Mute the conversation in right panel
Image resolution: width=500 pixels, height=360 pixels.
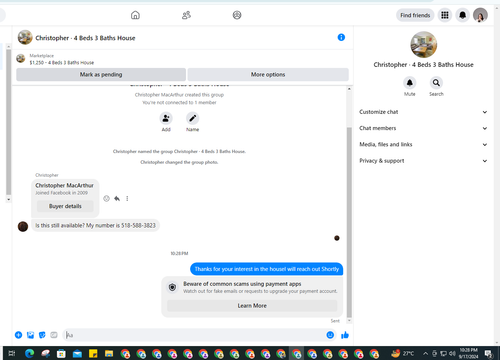[409, 83]
